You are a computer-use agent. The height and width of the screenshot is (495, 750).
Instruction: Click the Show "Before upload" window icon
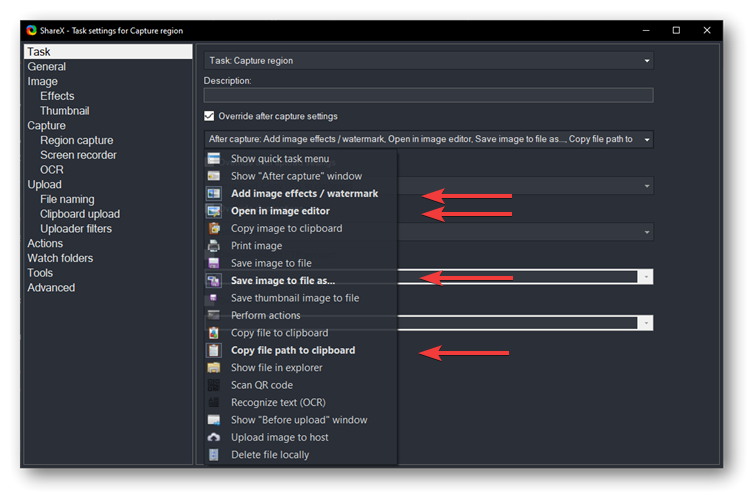pos(213,420)
